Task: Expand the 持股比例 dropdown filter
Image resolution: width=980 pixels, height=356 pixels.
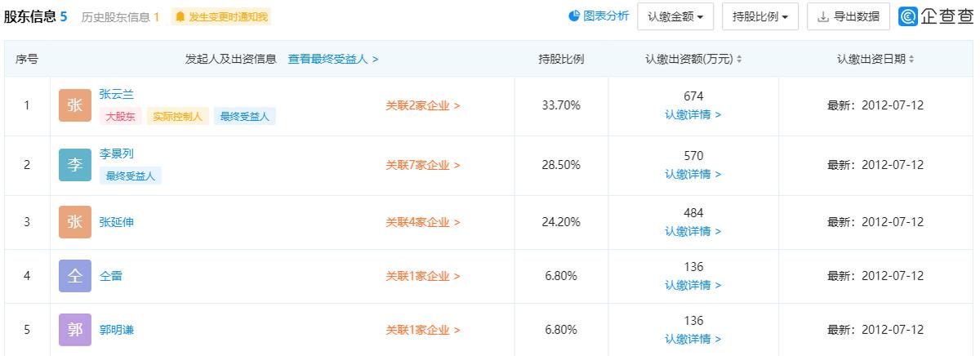Action: (760, 17)
